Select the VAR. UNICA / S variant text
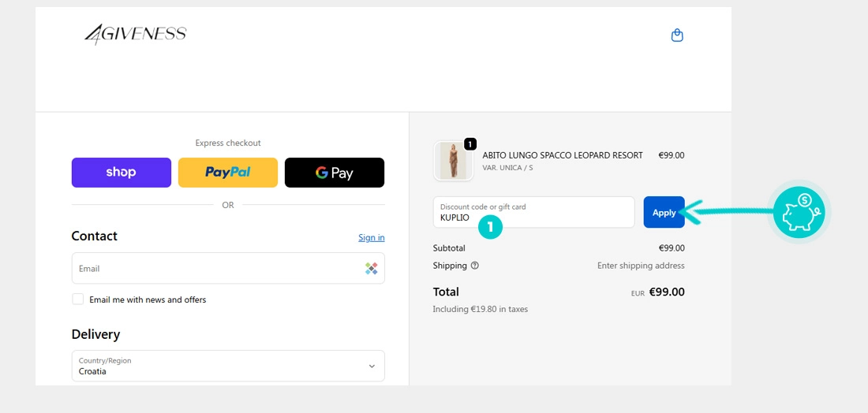868x413 pixels. pos(507,168)
